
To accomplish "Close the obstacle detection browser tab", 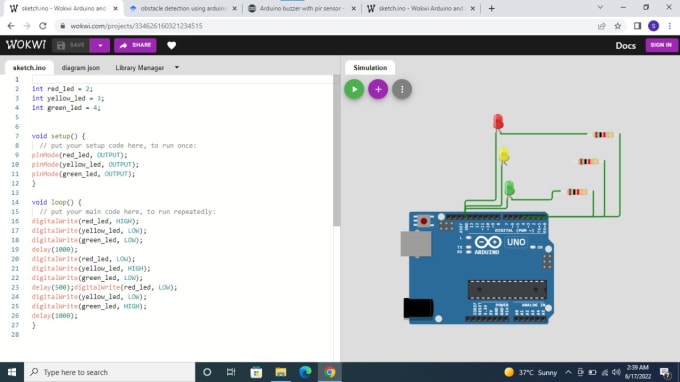I will pos(235,8).
